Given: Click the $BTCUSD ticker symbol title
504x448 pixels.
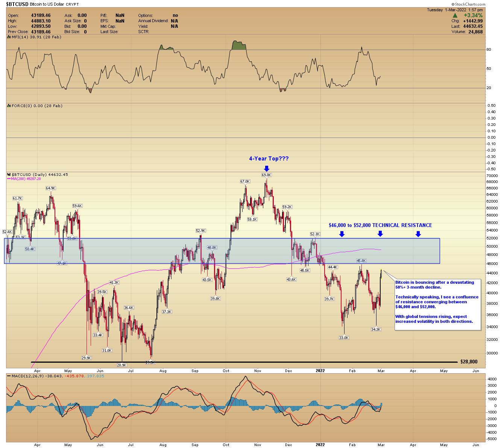Looking at the screenshot, I should coord(17,5).
